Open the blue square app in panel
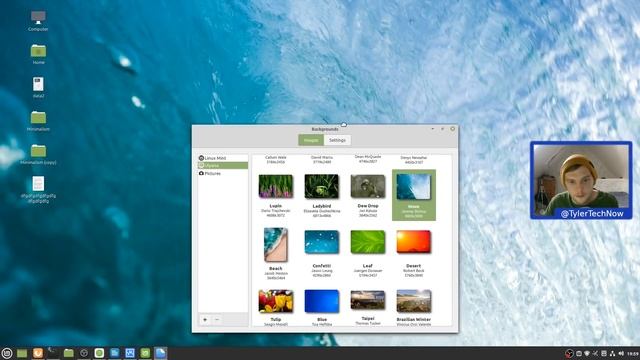Image resolution: width=640 pixels, height=360 pixels. (130, 353)
